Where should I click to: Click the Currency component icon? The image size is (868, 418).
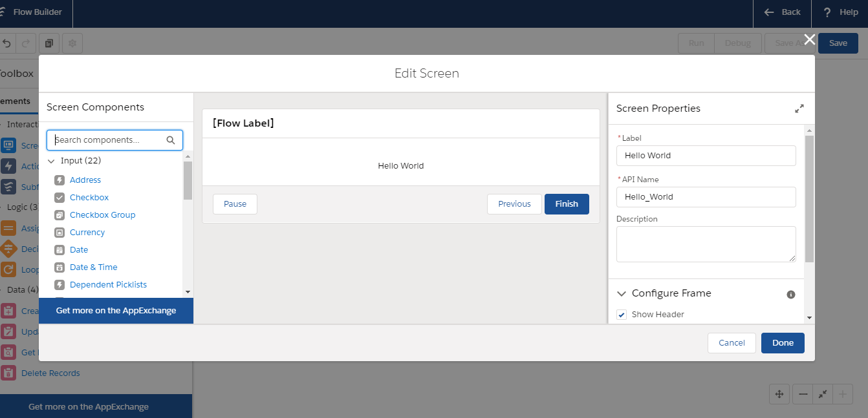(x=60, y=233)
